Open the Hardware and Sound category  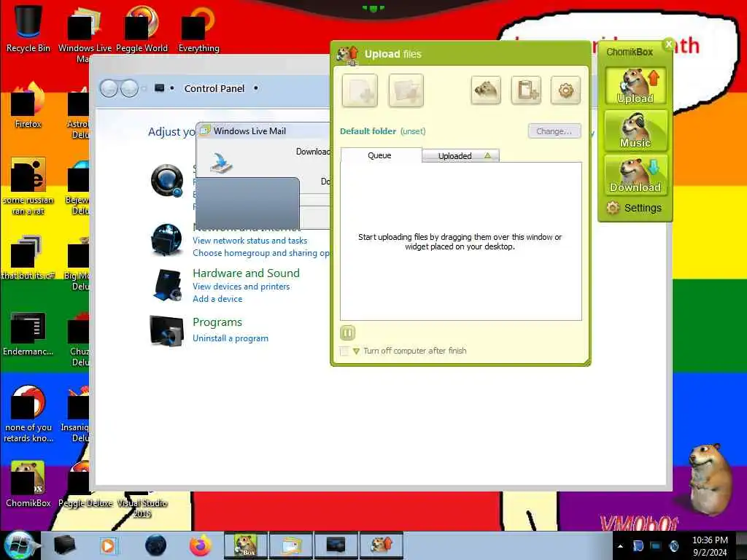(x=247, y=273)
